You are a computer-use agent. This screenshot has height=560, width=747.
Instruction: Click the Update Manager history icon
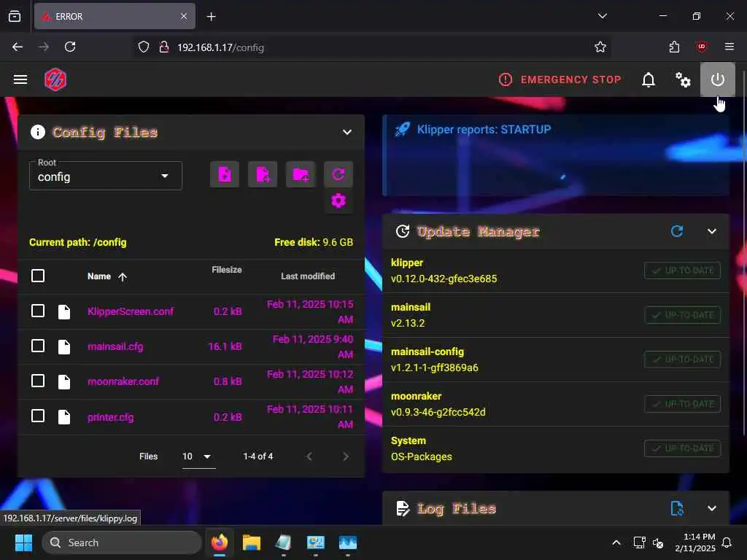[403, 231]
